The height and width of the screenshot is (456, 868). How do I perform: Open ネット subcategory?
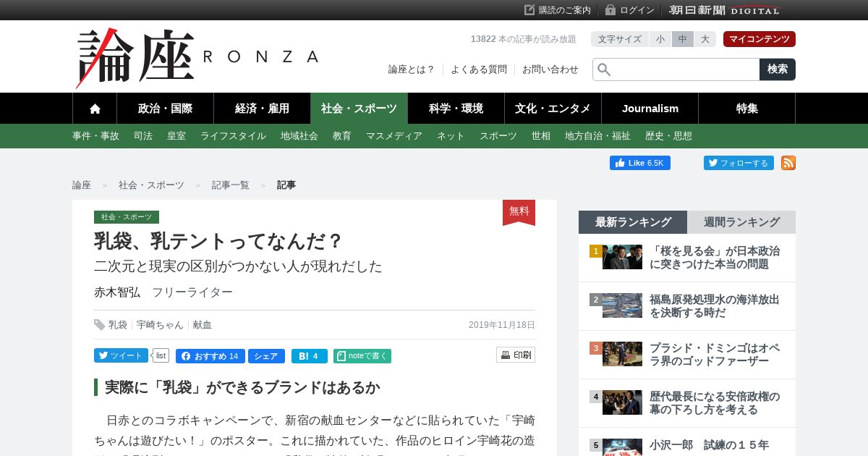click(x=451, y=136)
